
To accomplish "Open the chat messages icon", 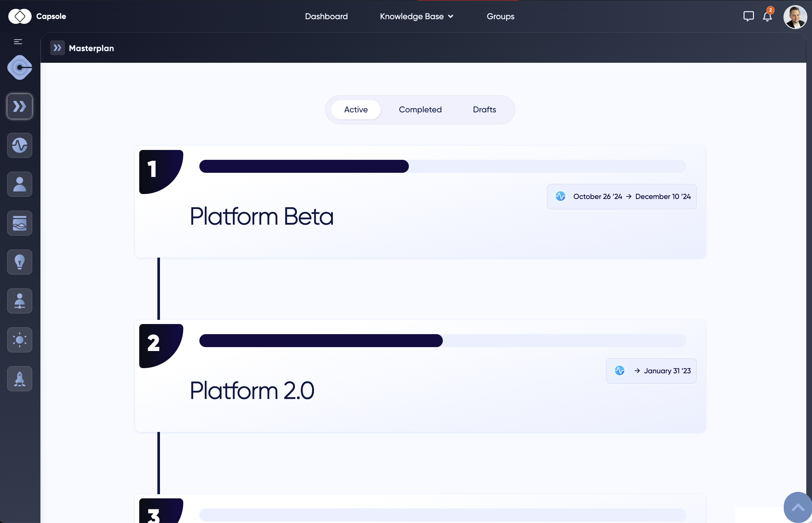I will point(748,16).
